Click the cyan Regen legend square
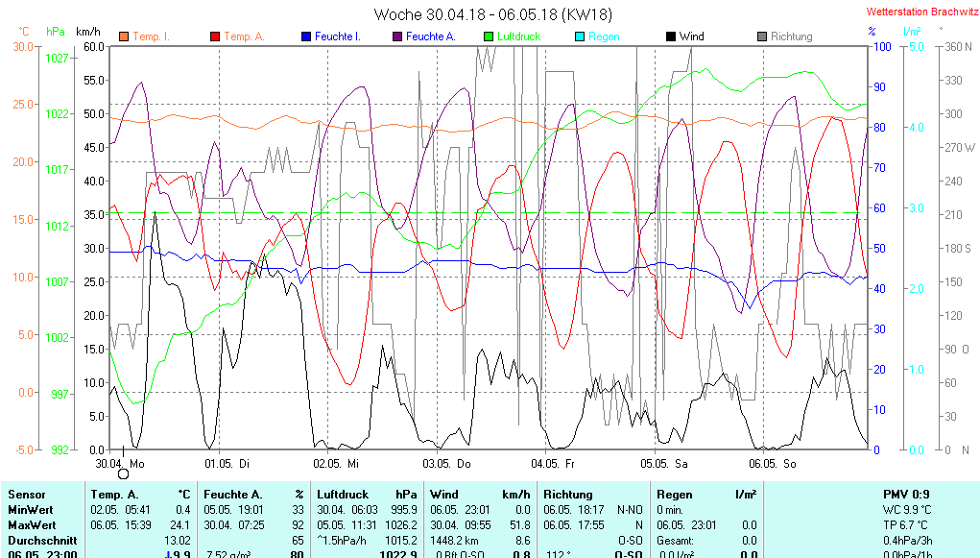The height and width of the screenshot is (558, 980). (579, 36)
